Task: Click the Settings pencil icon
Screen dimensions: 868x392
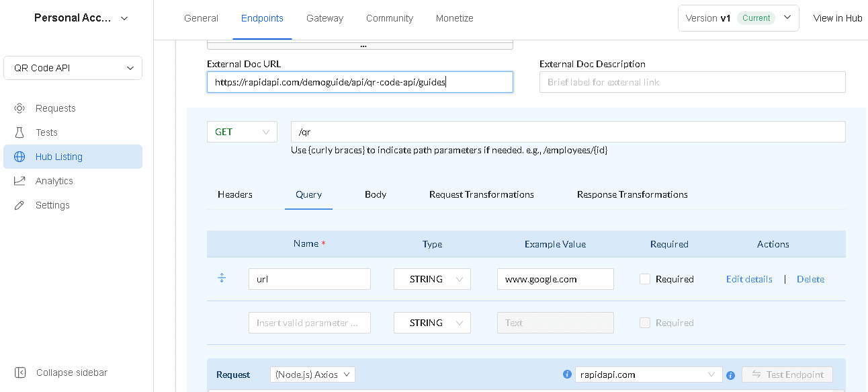Action: tap(19, 205)
